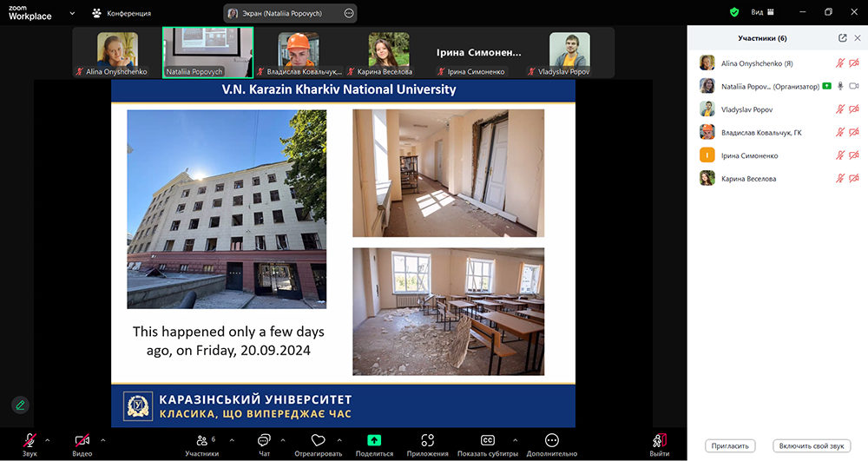Toggle the camera on (Видео)
This screenshot has height=461, width=868.
[82, 441]
